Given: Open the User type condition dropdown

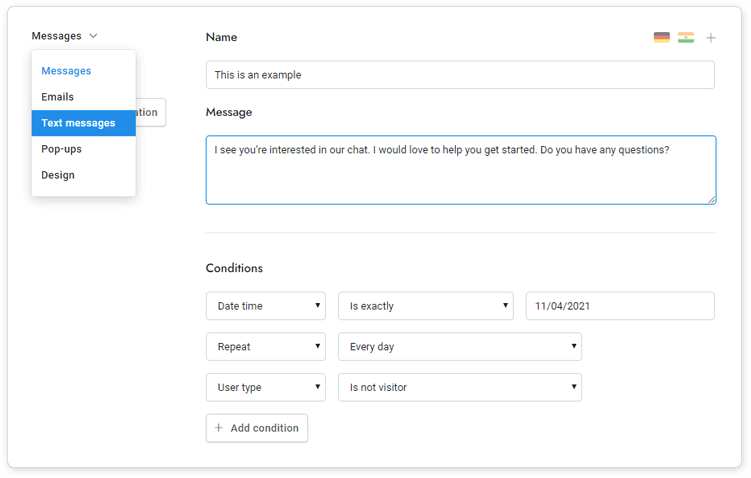Looking at the screenshot, I should pos(265,387).
